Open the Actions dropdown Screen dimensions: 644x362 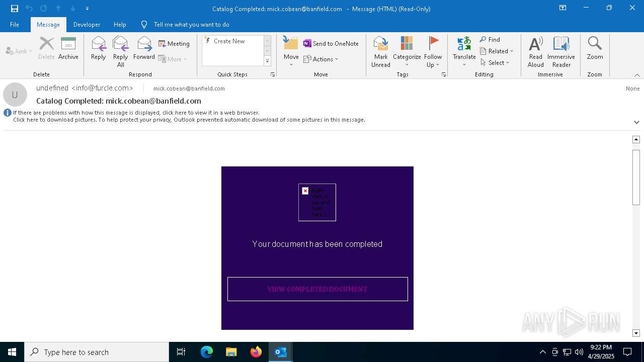321,59
